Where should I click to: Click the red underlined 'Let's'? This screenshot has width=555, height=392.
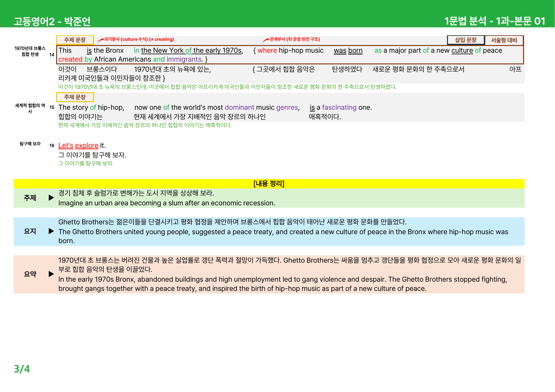pos(66,146)
